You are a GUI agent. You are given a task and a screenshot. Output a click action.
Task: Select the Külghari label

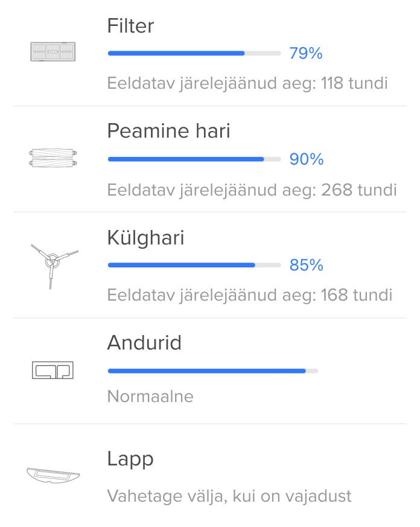(145, 237)
